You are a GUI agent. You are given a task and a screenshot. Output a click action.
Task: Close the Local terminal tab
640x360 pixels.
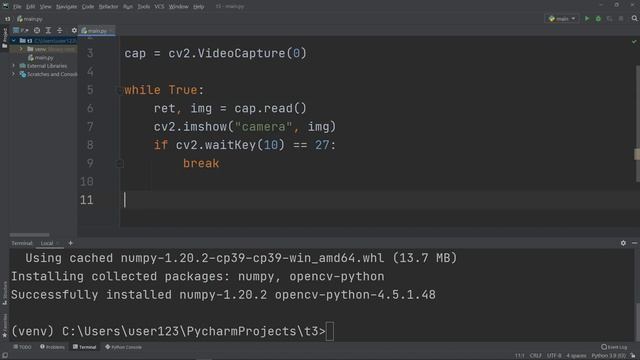(59, 243)
